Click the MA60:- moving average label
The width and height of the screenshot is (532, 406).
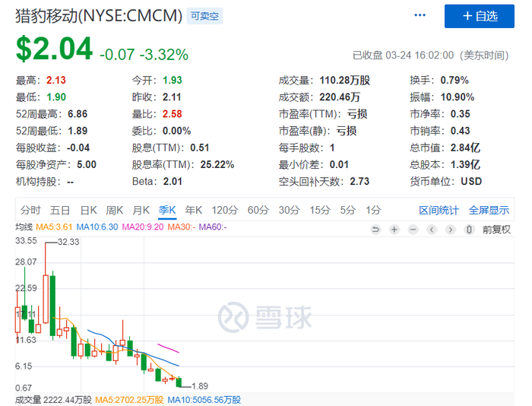coord(213,227)
